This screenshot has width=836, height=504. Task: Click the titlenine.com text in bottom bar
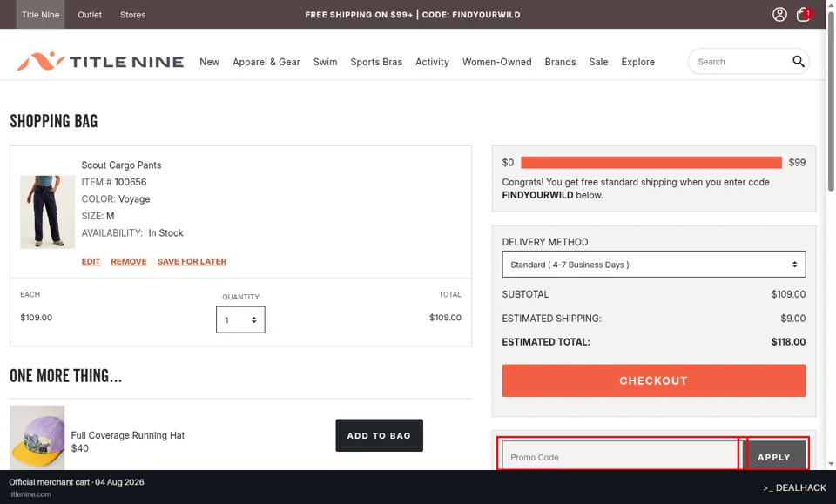pyautogui.click(x=30, y=494)
